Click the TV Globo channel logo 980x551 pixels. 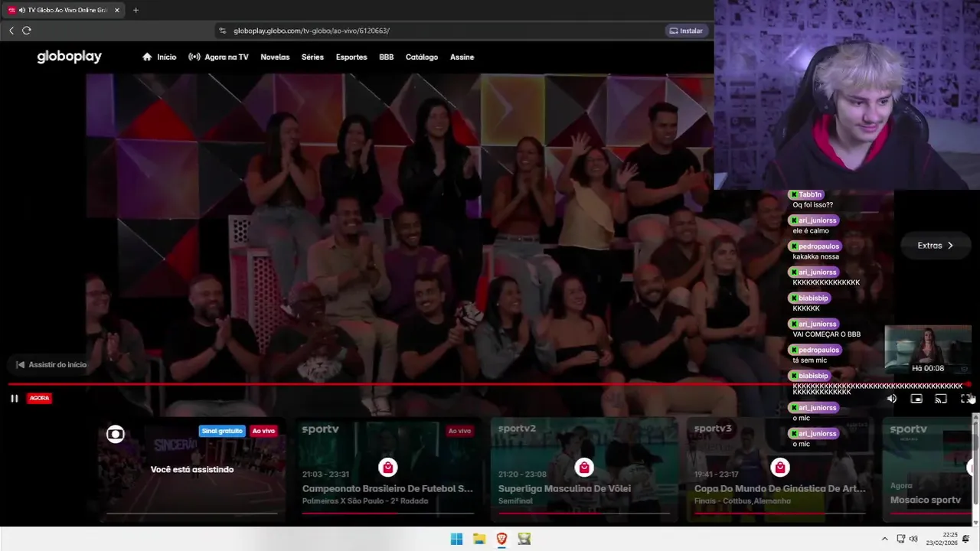(115, 435)
